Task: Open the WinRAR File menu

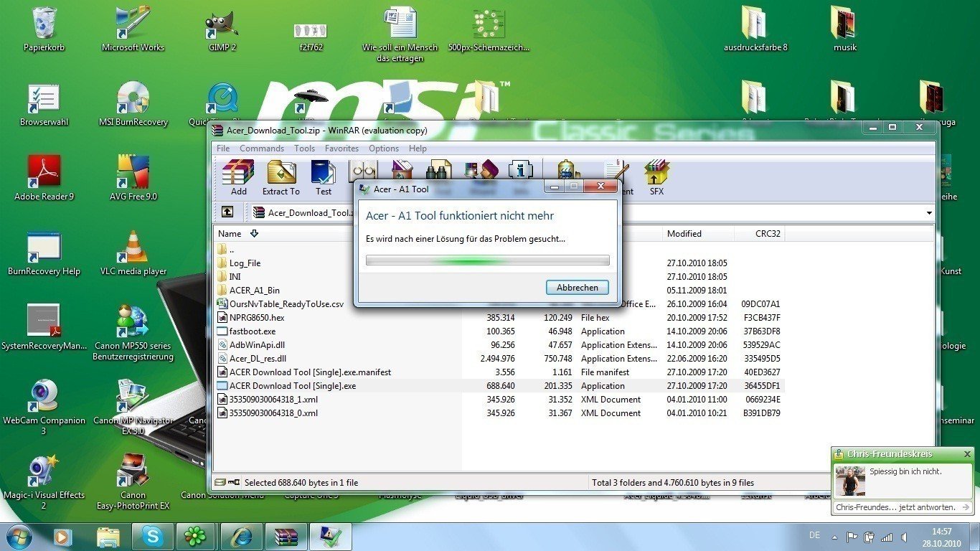Action: click(223, 149)
